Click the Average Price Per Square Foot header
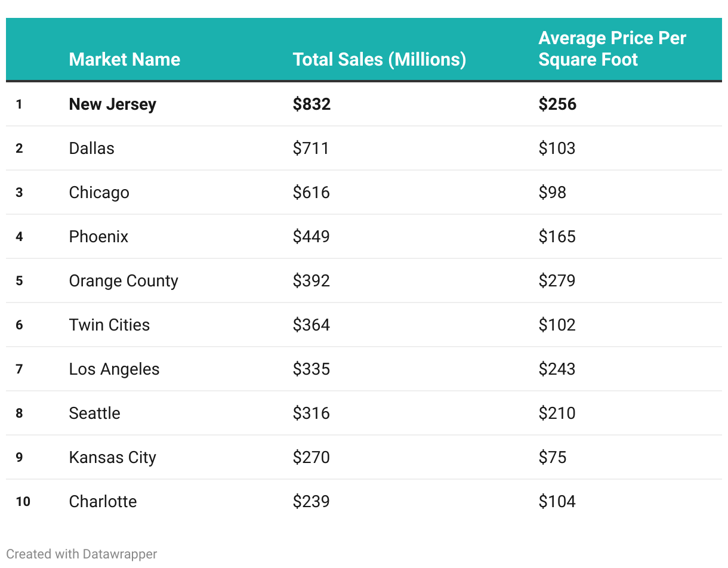The height and width of the screenshot is (568, 728). coord(612,49)
